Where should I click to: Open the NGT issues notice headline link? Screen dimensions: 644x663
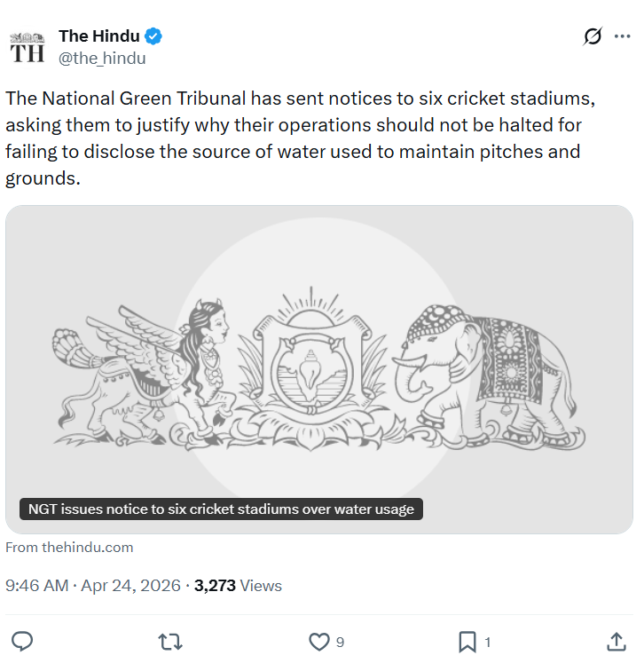point(221,509)
